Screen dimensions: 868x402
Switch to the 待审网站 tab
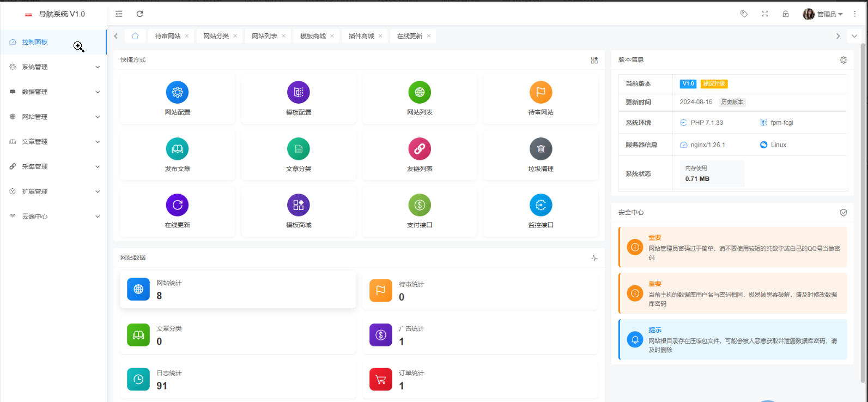168,36
